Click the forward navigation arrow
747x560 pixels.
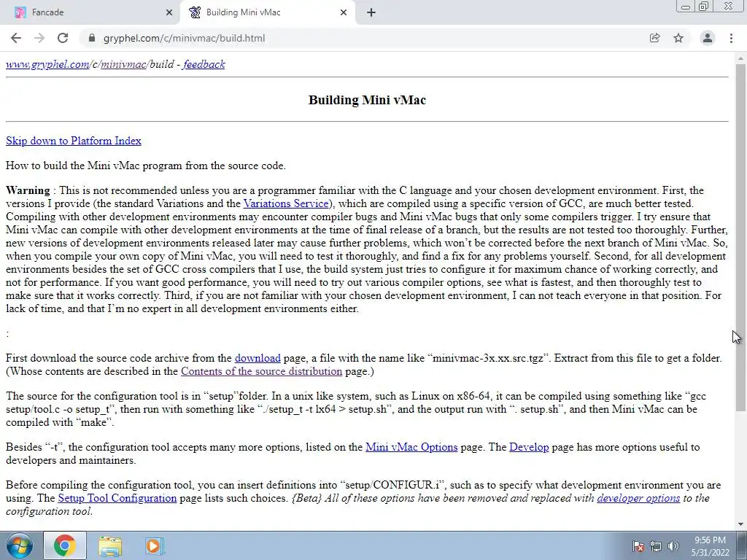coord(39,38)
